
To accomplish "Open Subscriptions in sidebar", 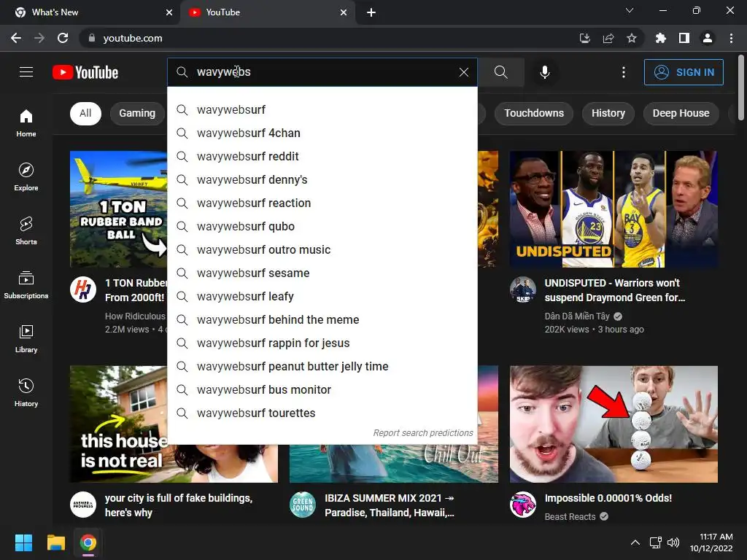I will pos(26,285).
